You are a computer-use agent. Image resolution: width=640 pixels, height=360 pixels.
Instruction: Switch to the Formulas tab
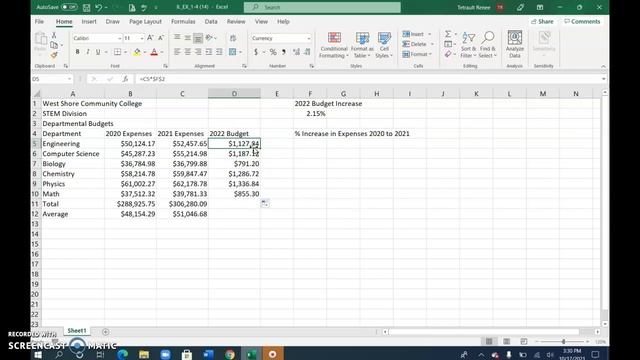183,21
